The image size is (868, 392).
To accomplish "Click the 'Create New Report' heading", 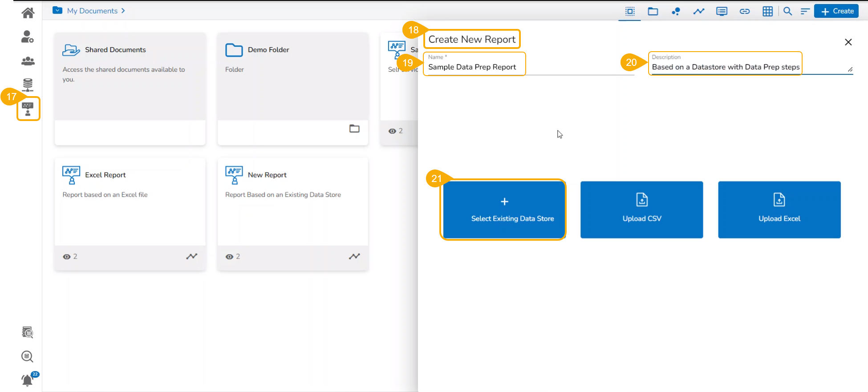I will [472, 39].
